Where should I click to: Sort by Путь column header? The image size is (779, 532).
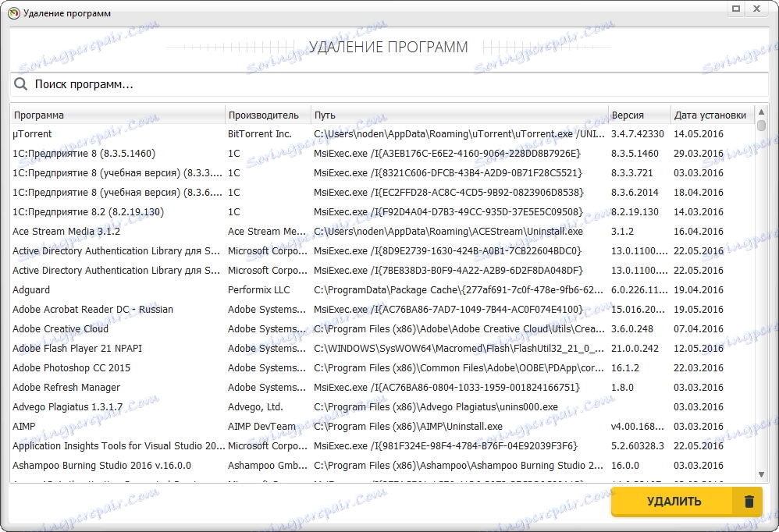tap(460, 115)
